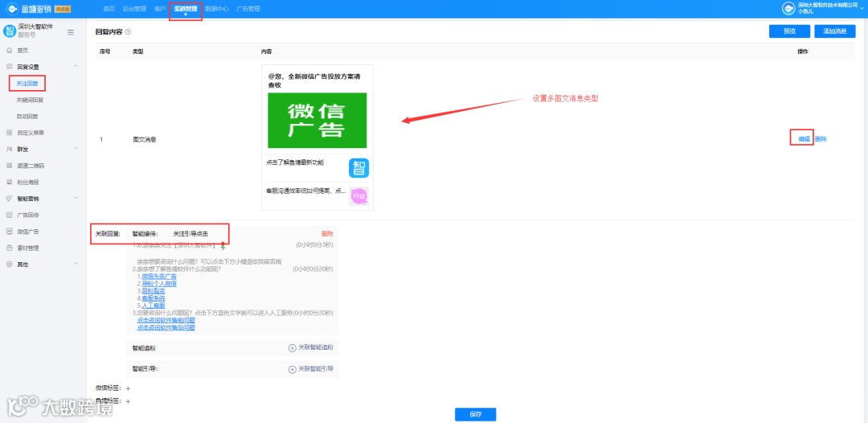Click the pink article thumbnail

click(x=358, y=196)
